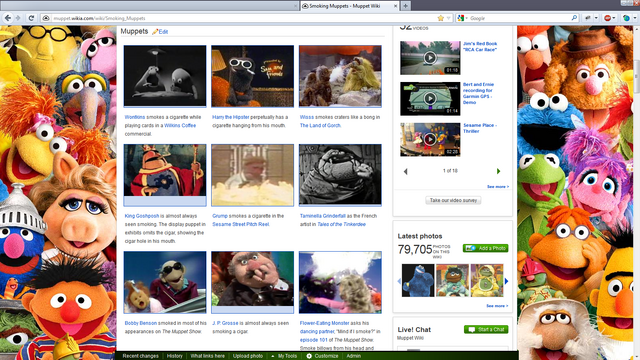Open Recent changes in bottom toolbar

140,356
